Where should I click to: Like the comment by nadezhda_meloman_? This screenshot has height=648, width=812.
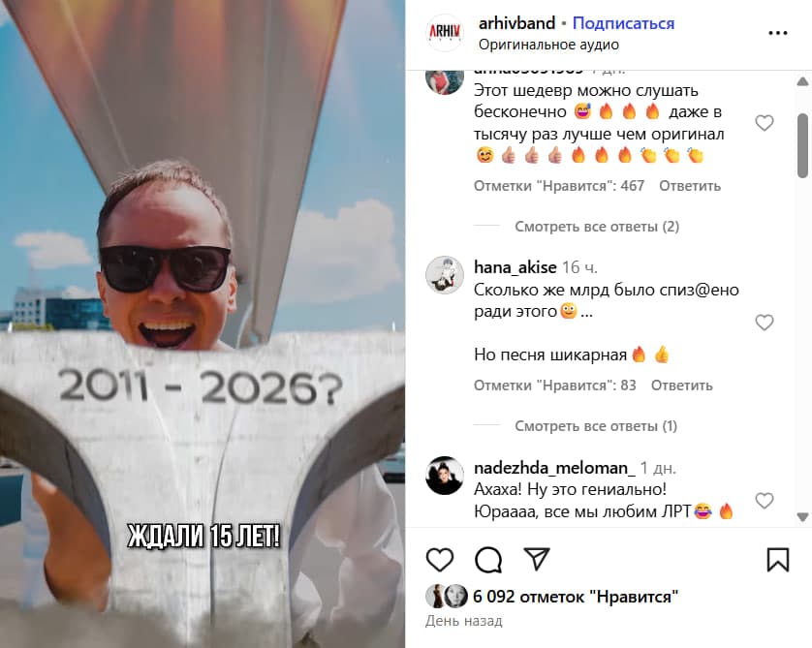click(x=765, y=501)
